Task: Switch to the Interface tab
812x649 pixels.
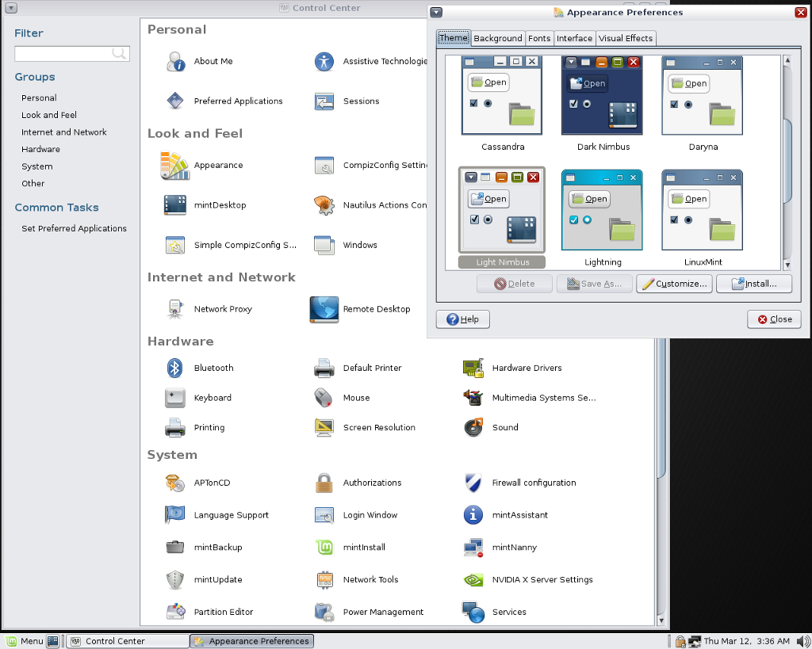Action: point(574,38)
